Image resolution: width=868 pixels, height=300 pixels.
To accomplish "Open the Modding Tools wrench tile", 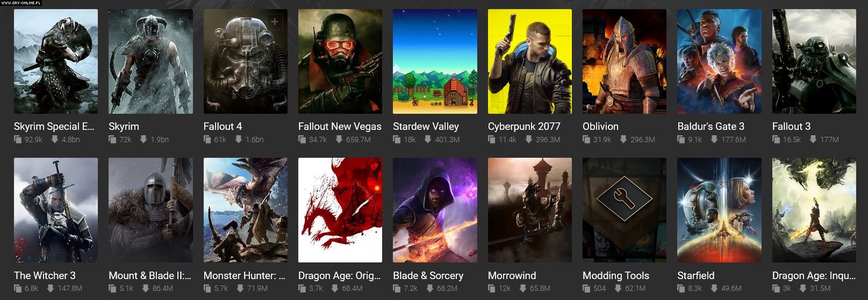I will (624, 210).
